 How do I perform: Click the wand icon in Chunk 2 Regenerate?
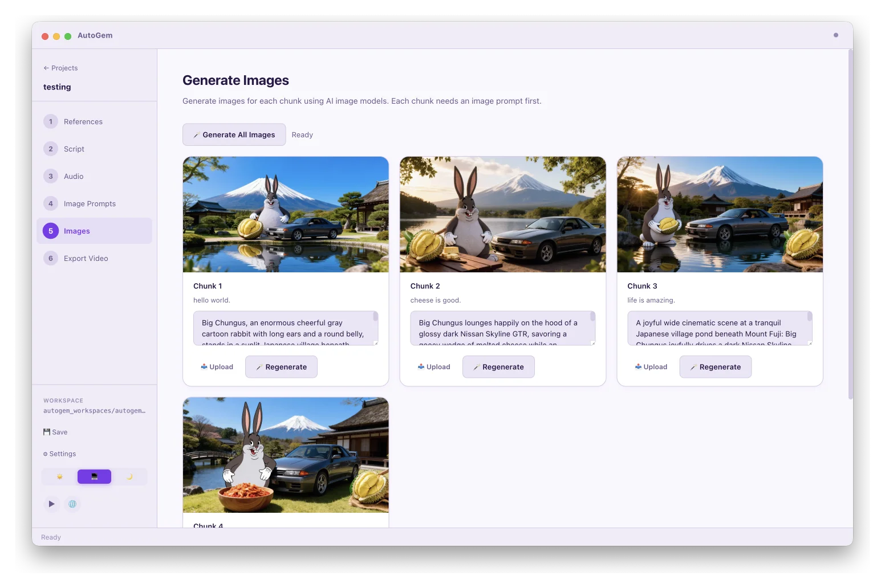(x=476, y=367)
